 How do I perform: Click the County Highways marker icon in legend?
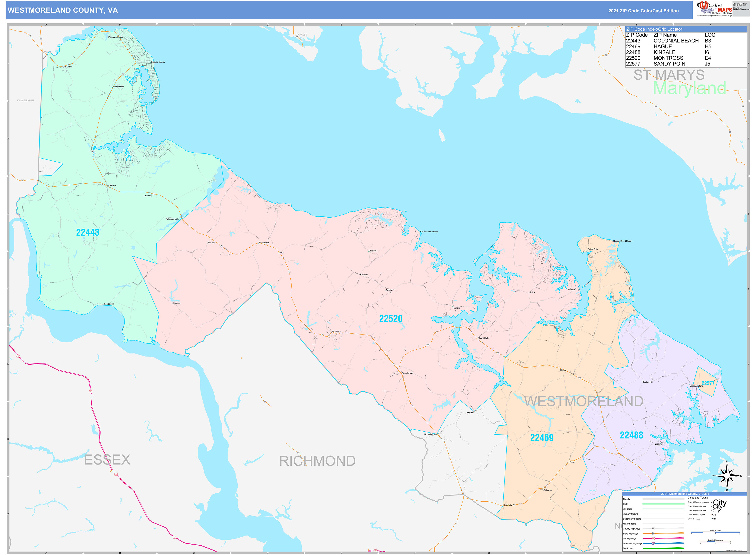[653, 529]
